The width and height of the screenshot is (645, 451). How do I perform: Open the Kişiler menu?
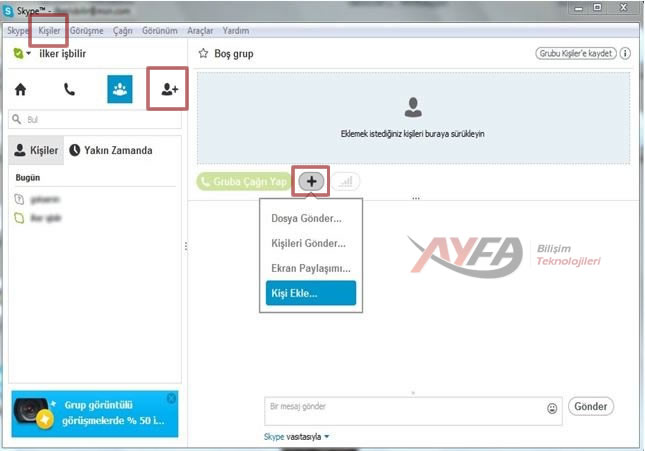[49, 31]
